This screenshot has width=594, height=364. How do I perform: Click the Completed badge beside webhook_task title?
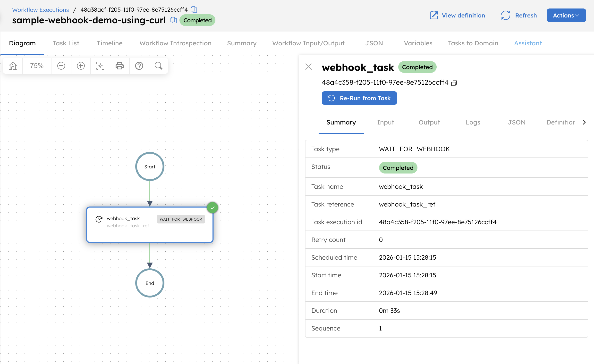coord(417,67)
